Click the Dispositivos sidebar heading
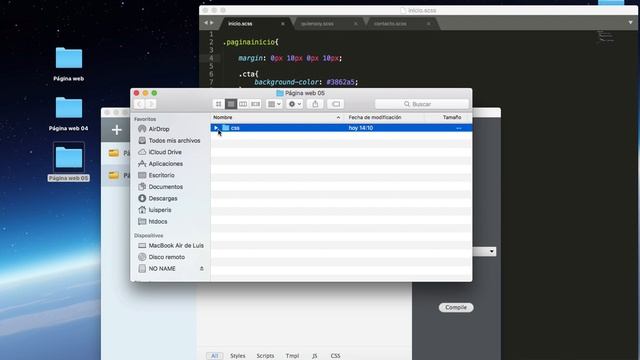Screen dimensions: 640x360 148,236
